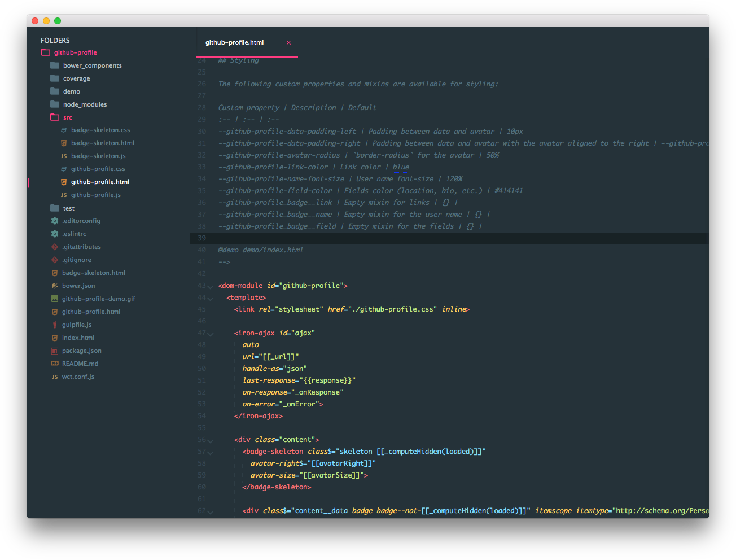Click the FOLDERS sidebar heading
Screen dimensions: 736x560
tap(55, 40)
